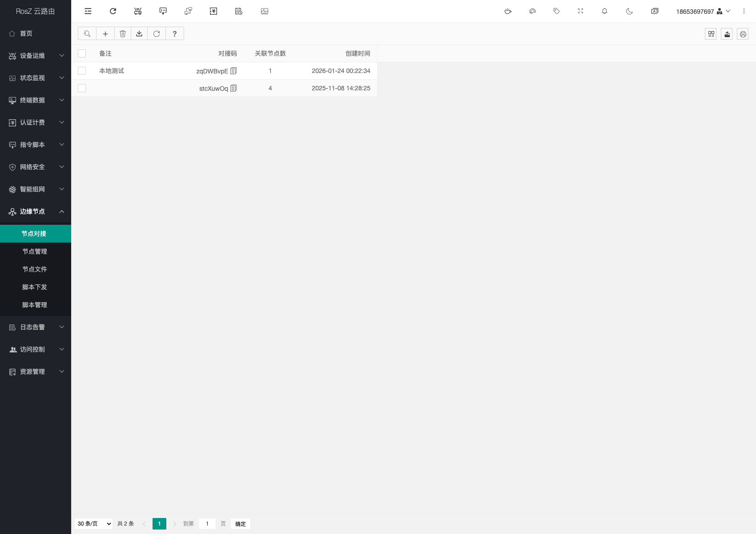Viewport: 756px width, 534px height.
Task: Expand the 设备运维 sidebar menu
Action: point(36,56)
